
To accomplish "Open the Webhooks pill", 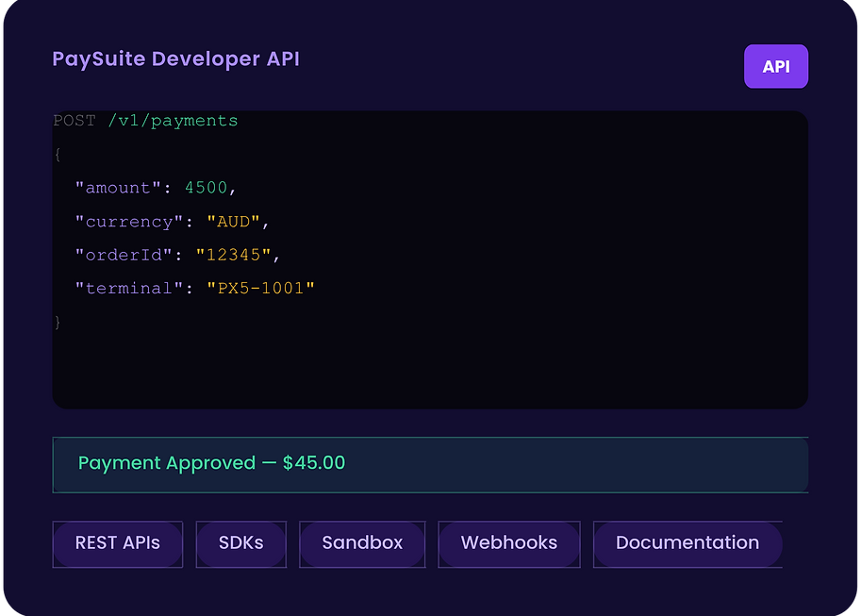I will tap(509, 543).
